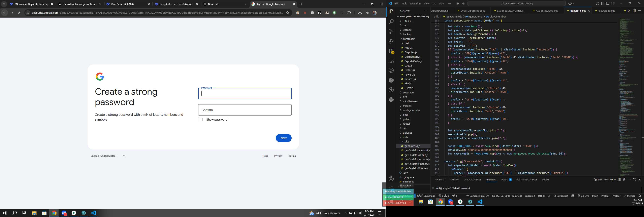Open Zoom from Windows taskbar
644x217 pixels.
click(x=64, y=213)
